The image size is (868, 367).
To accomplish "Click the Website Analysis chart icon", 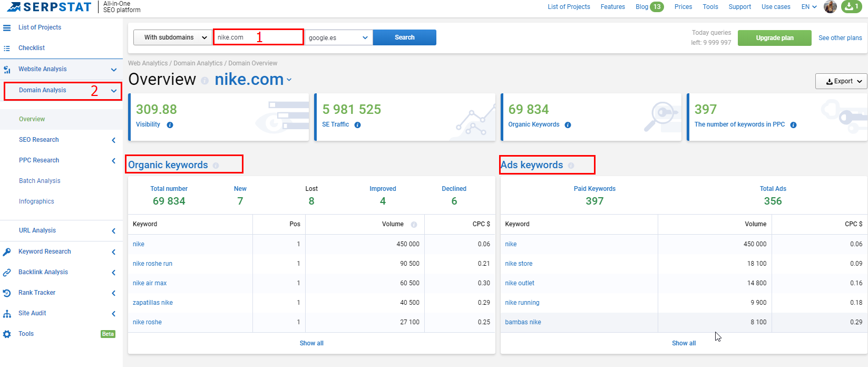I will pyautogui.click(x=7, y=69).
